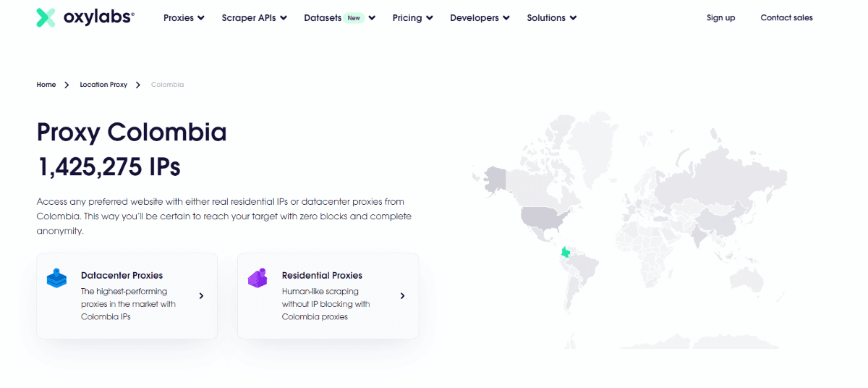Click the Datacenter Proxies card description text
Viewport: 868px width, 388px height.
(128, 304)
